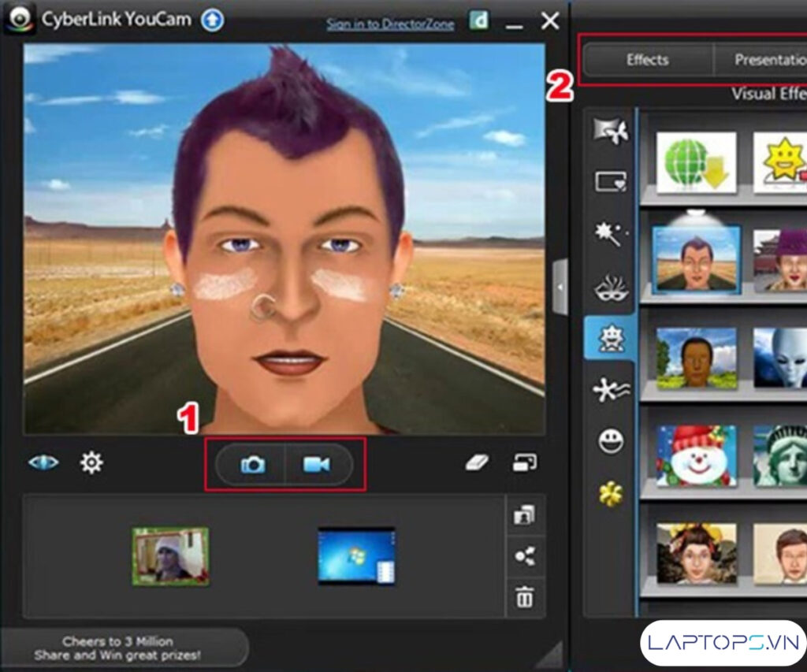Open the masks effects category
Viewport: 807px width, 672px height.
pos(611,288)
